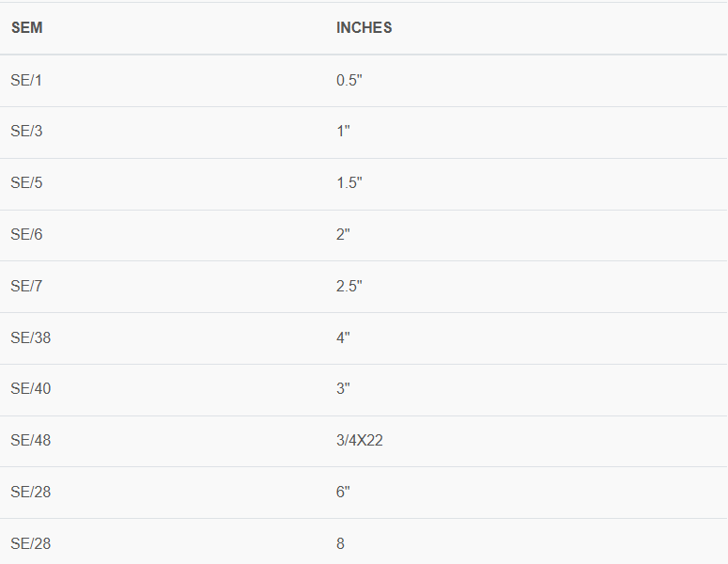Select the SE/3 cell

(x=26, y=132)
